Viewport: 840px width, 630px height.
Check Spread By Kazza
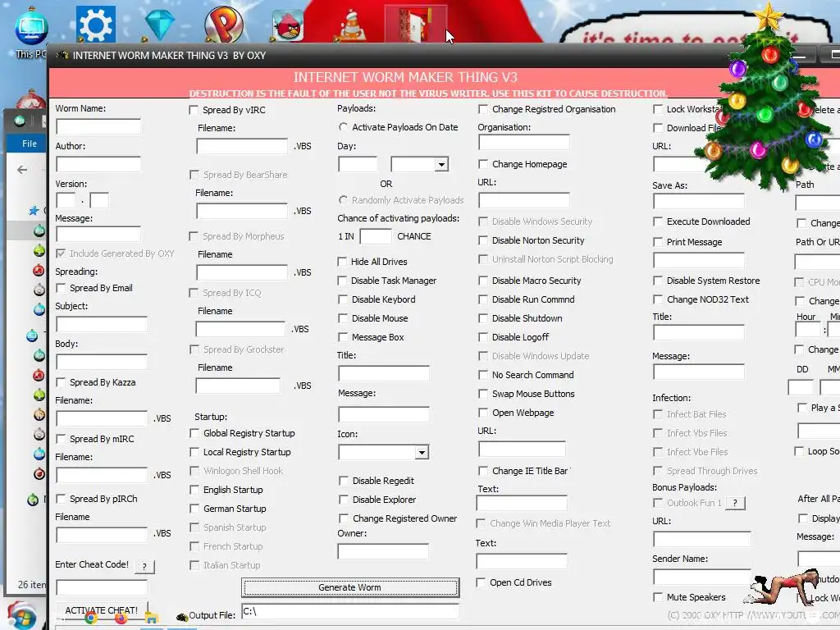click(x=61, y=382)
